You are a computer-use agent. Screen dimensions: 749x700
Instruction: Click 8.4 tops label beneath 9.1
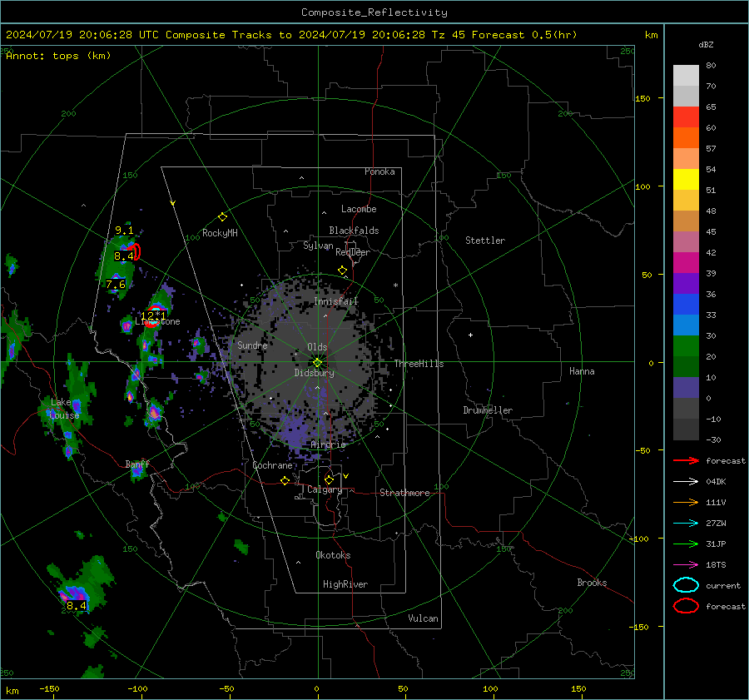tap(124, 256)
